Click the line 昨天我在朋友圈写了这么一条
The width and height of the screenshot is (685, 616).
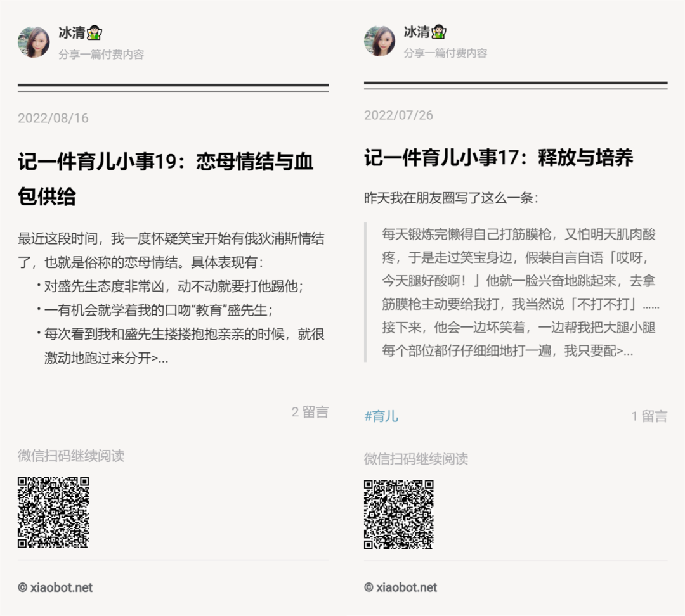click(x=452, y=198)
